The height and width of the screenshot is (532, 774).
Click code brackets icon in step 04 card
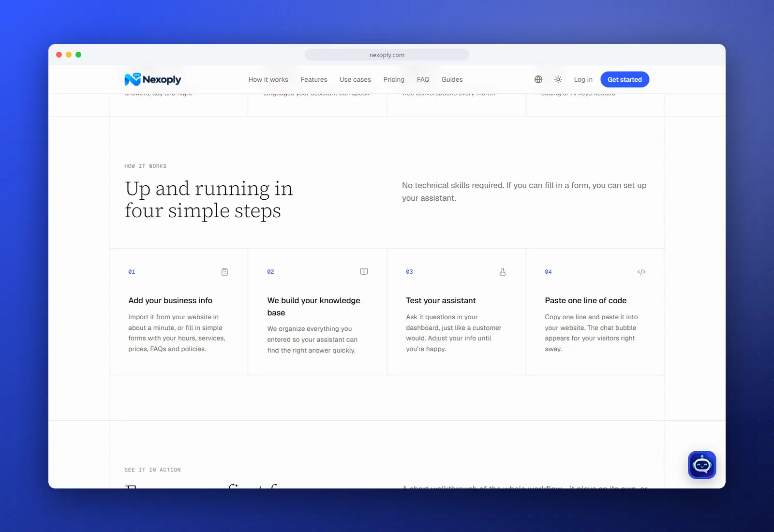[x=641, y=272]
